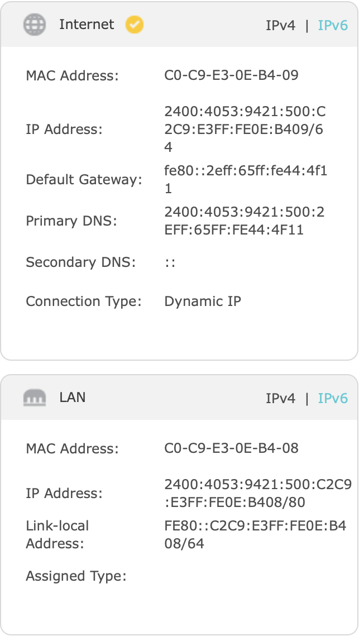Switch the Internet panel to IPv4
This screenshot has height=641, width=364.
tap(280, 26)
